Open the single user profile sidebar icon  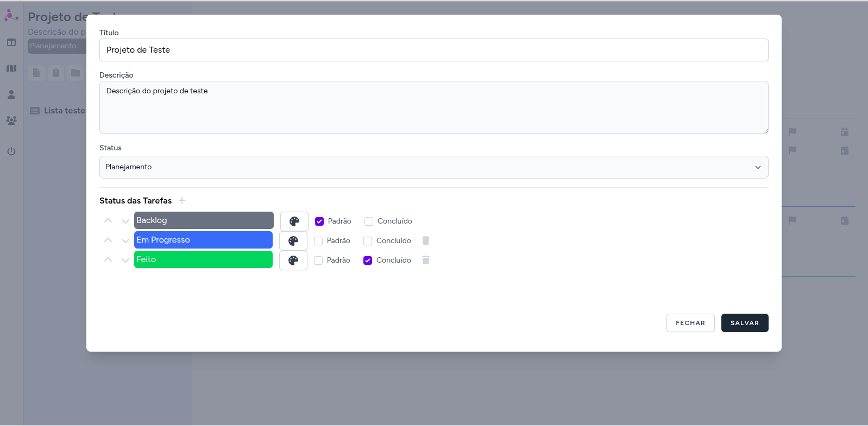coord(11,94)
